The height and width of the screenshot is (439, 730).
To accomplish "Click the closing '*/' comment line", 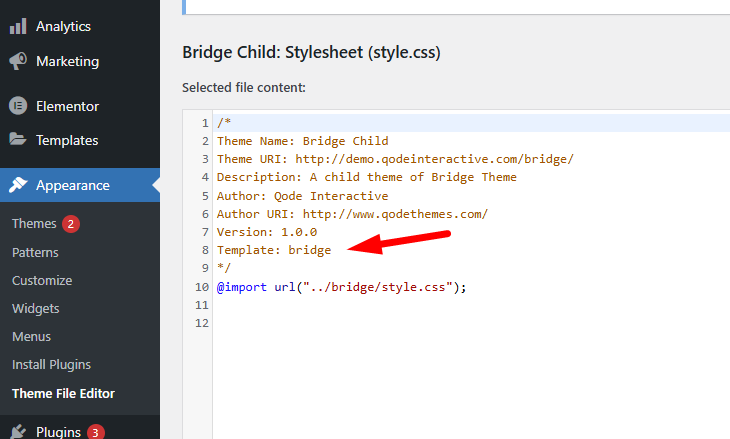I will pos(224,268).
